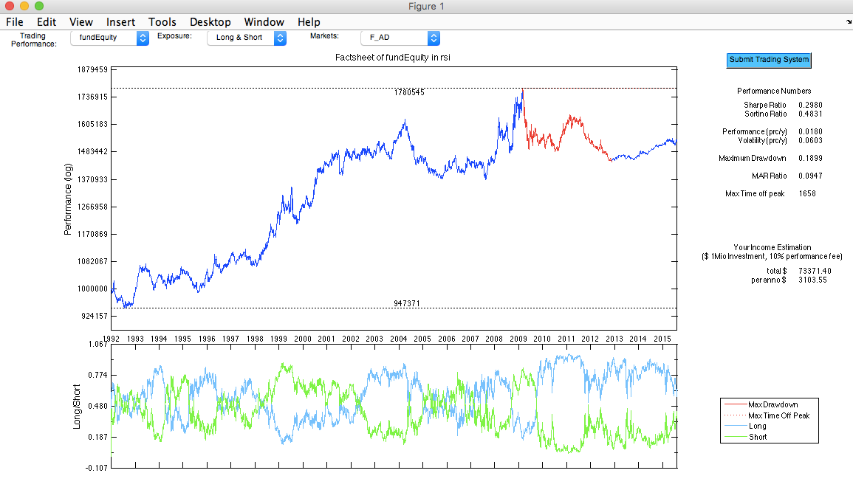
Task: Open the Desktop menu
Action: (210, 21)
